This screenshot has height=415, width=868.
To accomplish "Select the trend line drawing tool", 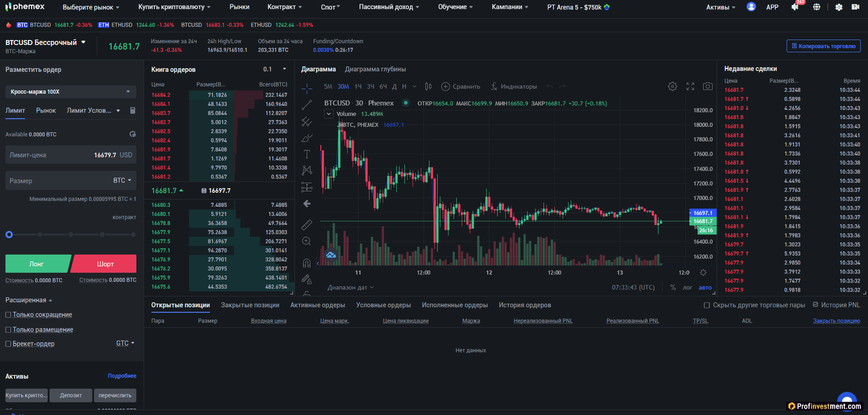I will 307,105.
